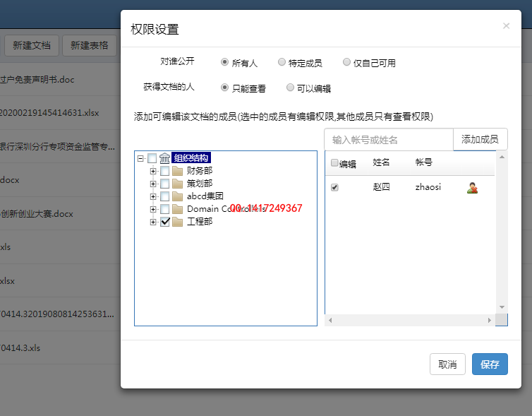Select the 仅自己可用 radio option
This screenshot has width=532, height=416.
pyautogui.click(x=346, y=62)
